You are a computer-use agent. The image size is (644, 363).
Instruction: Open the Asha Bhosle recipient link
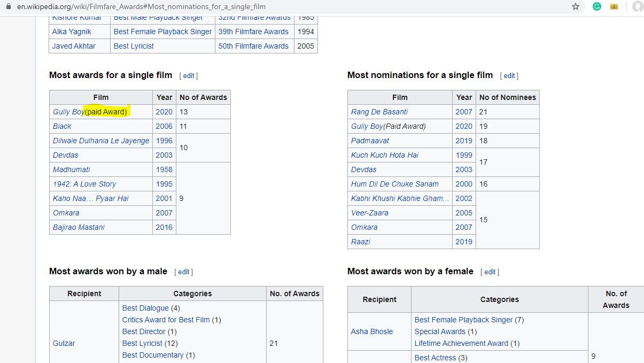tap(372, 331)
